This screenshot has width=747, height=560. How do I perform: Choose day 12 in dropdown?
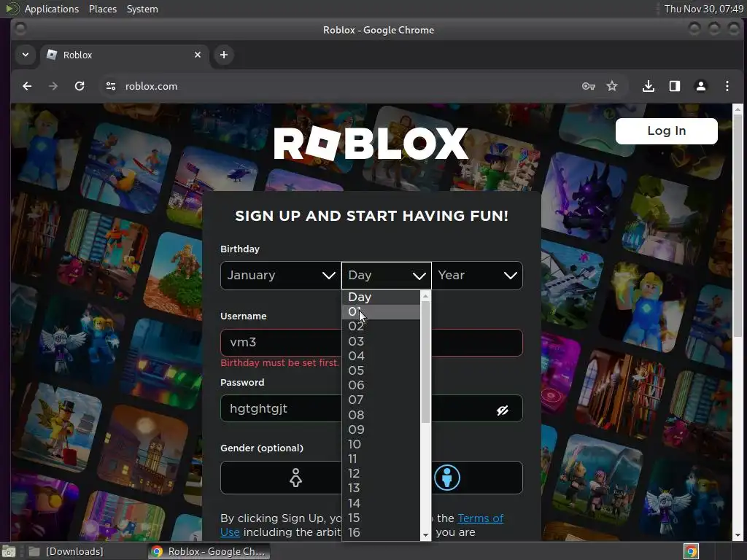click(x=381, y=473)
